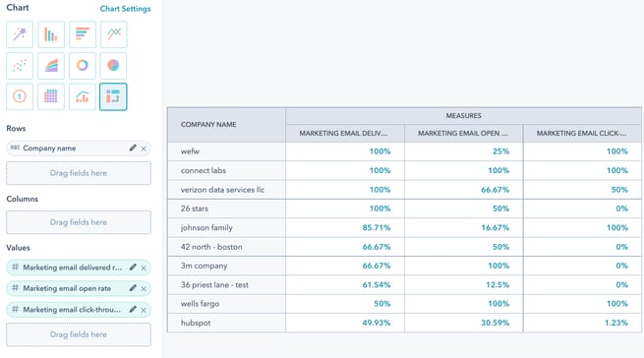Select the Marketing email delivered rate pill
The image size is (644, 358).
tap(79, 268)
